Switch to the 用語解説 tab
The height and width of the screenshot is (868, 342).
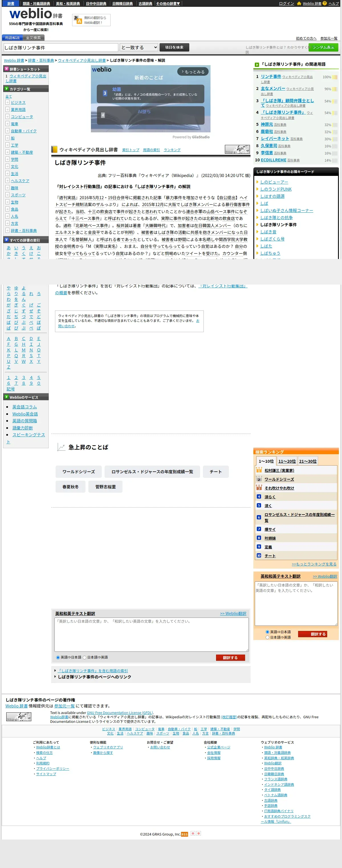coord(12,38)
